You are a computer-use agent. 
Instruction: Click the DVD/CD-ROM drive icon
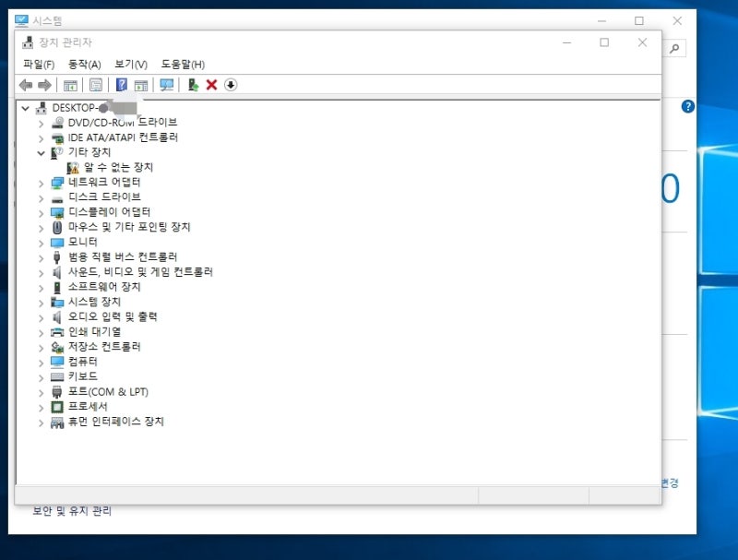pyautogui.click(x=57, y=123)
